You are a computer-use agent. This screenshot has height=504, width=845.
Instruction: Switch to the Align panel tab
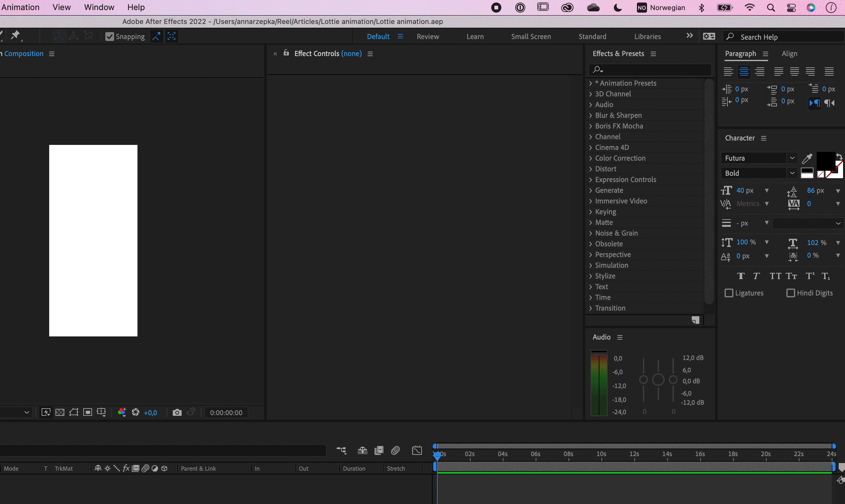[789, 54]
